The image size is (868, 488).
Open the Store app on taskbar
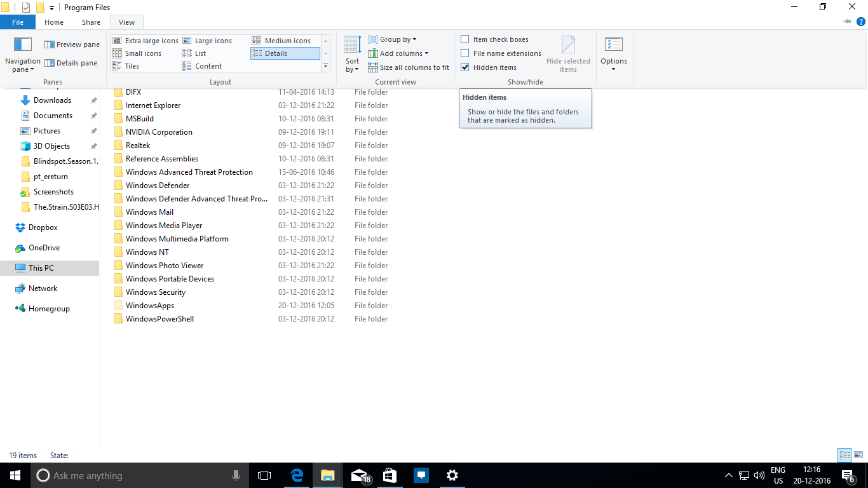390,475
